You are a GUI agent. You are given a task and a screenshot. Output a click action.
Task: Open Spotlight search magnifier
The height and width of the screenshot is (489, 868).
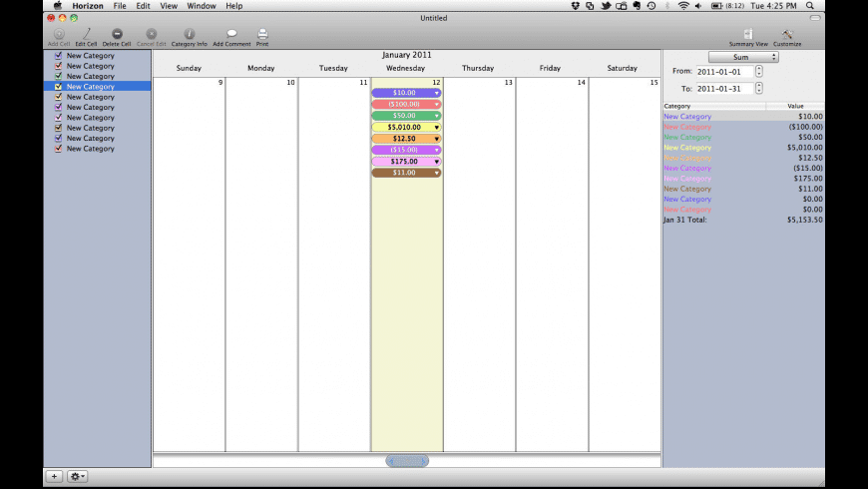[810, 6]
